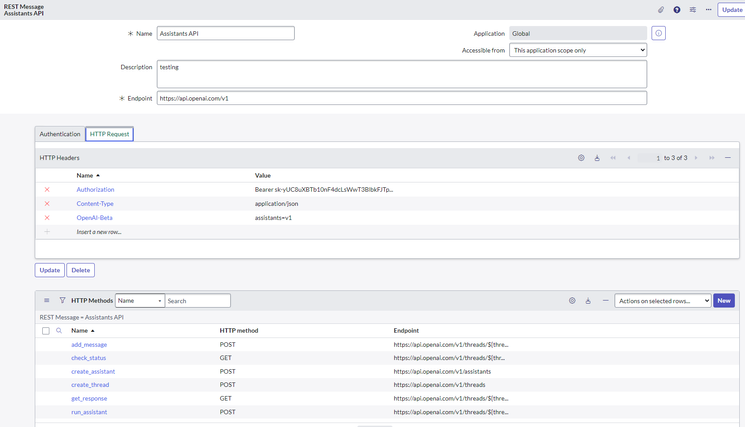Click the Update button below headers

[49, 270]
